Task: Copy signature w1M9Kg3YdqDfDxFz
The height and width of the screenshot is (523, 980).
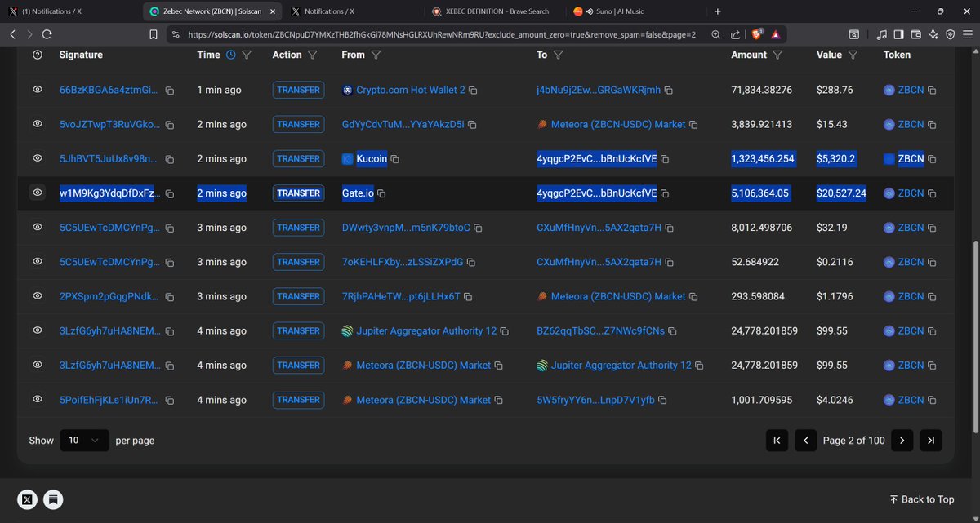Action: [x=170, y=193]
